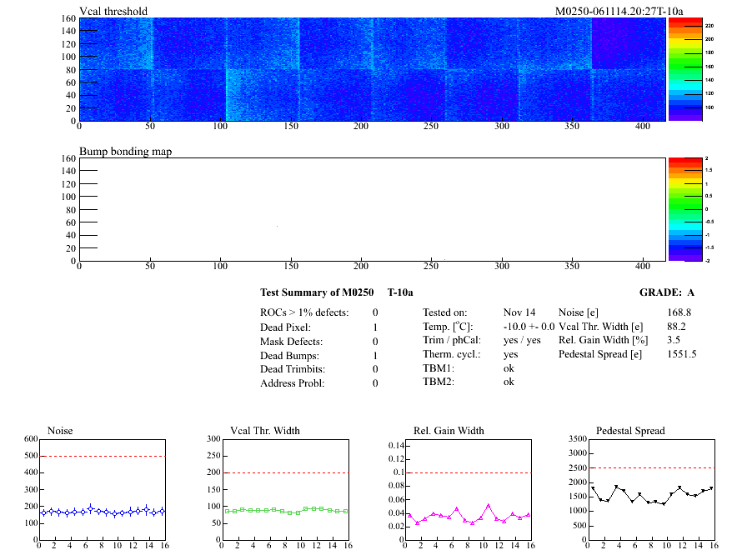Click the Noise value 168.8
This screenshot has height=560, width=747.
click(679, 312)
